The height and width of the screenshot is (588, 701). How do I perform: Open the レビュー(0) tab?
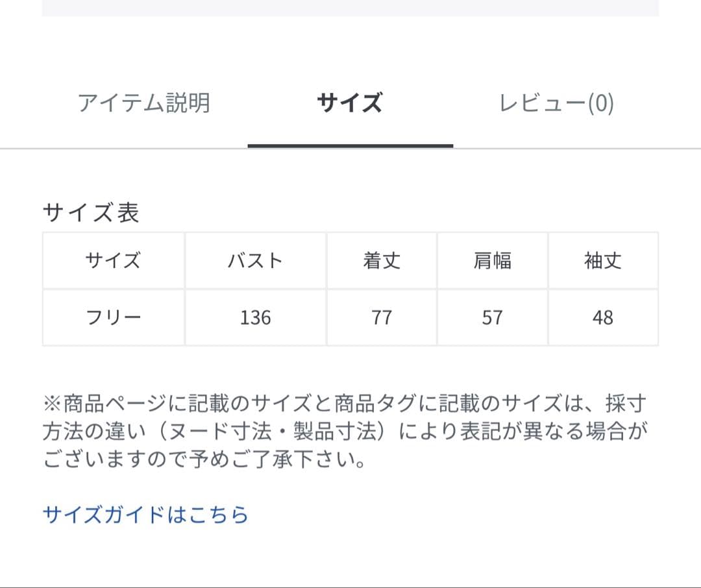point(557,103)
